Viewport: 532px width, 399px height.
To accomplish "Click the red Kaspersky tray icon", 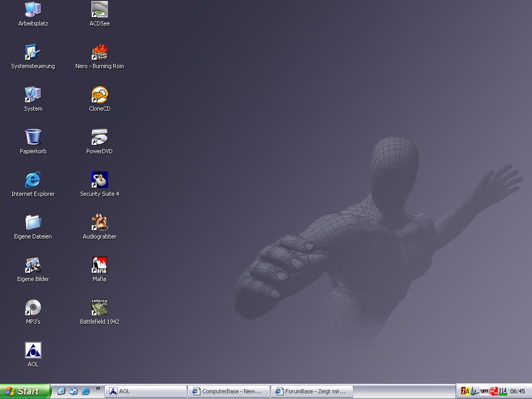I will [494, 392].
